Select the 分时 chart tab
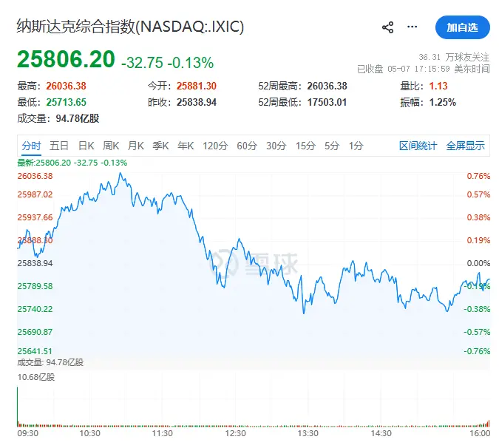 pos(31,146)
